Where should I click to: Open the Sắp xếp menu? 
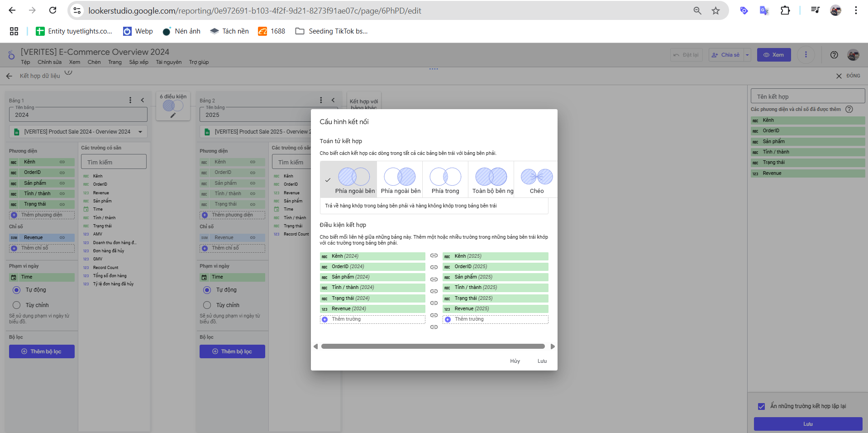tap(138, 62)
